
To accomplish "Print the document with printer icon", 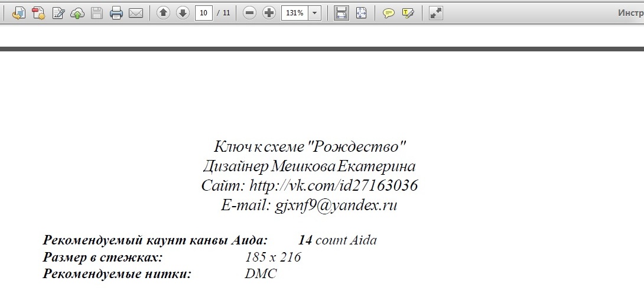I will pyautogui.click(x=116, y=13).
